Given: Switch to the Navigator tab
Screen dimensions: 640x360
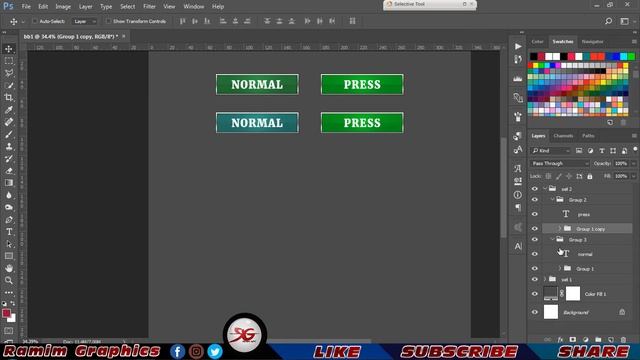Looking at the screenshot, I should click(x=592, y=42).
